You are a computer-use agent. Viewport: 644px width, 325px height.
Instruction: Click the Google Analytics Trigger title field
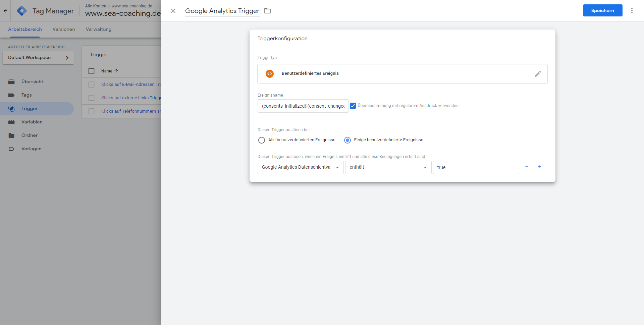[x=222, y=11]
